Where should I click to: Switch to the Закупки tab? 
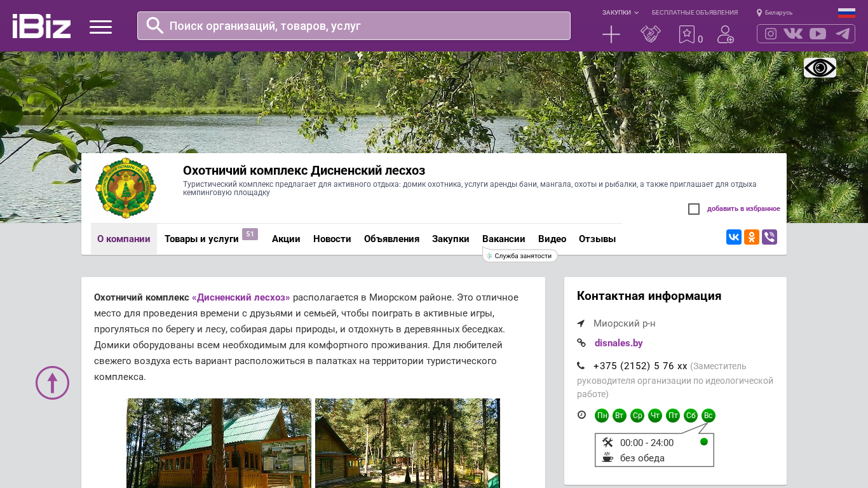coord(451,239)
